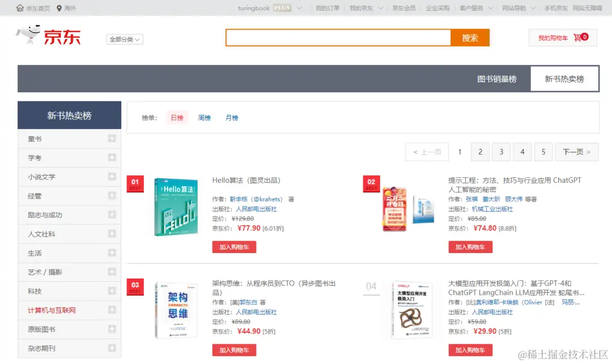Click the 上一页 previous page button
612x364 pixels.
click(427, 152)
